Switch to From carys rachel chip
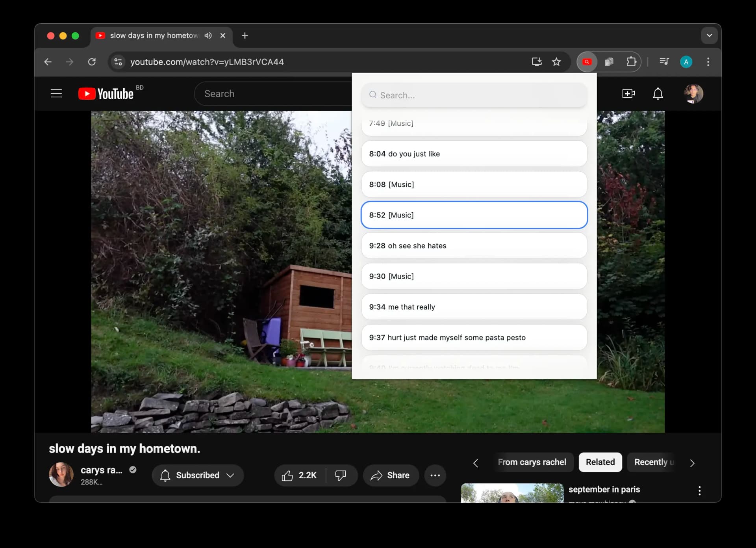This screenshot has height=548, width=756. pos(532,462)
